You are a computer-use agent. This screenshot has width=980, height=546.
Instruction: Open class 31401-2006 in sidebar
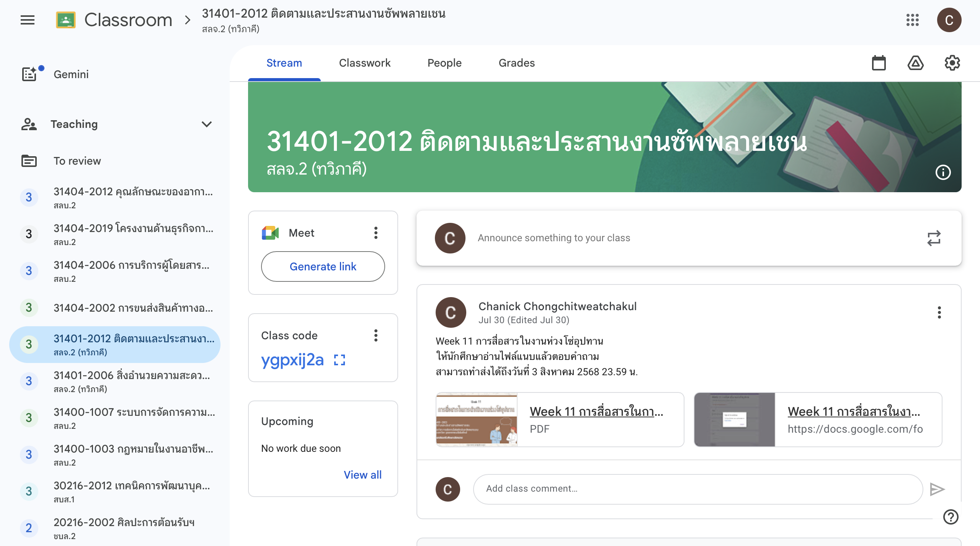(x=115, y=381)
